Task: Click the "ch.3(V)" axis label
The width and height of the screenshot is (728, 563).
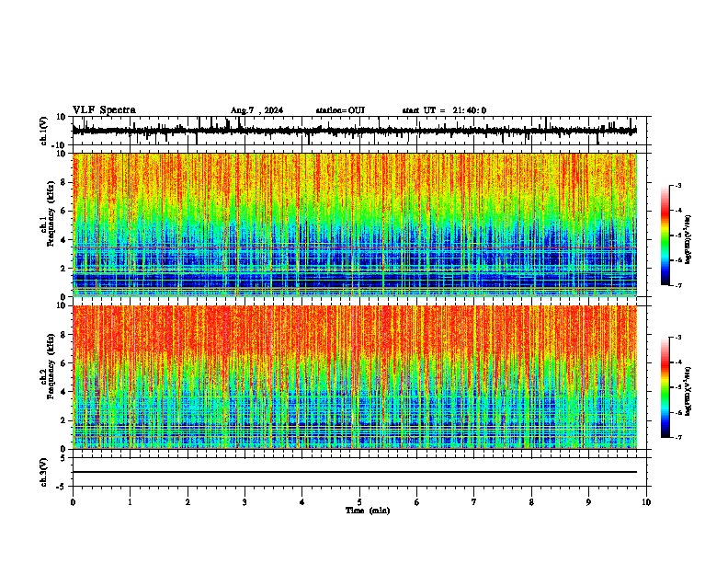Action: tap(45, 472)
